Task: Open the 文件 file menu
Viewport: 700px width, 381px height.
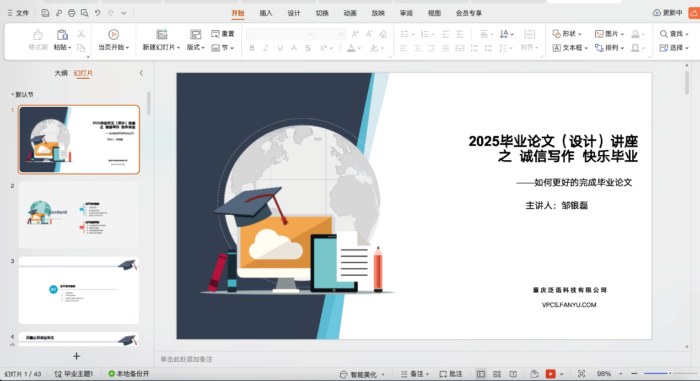Action: point(18,13)
